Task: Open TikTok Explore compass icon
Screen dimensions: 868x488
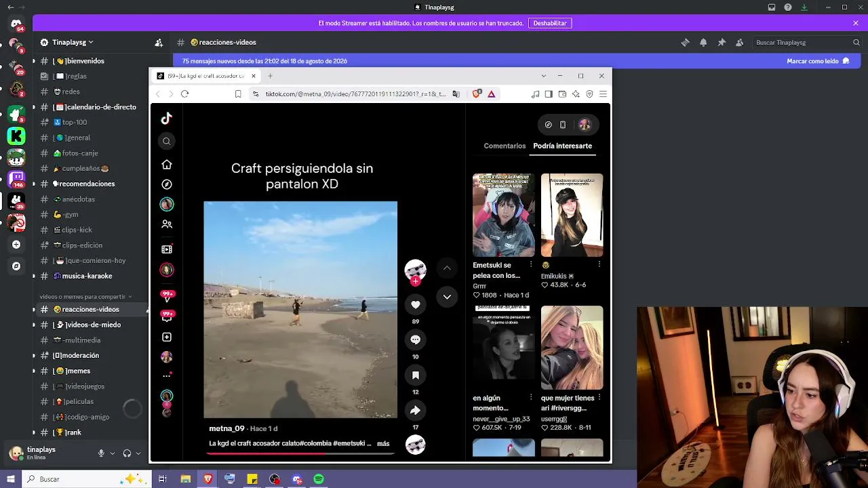Action: click(x=167, y=184)
